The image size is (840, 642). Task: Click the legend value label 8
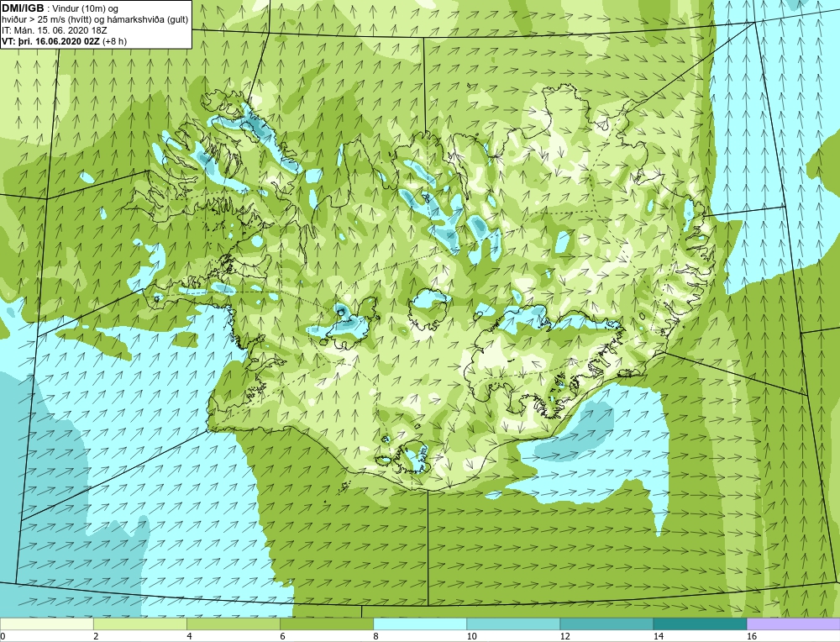click(x=376, y=636)
